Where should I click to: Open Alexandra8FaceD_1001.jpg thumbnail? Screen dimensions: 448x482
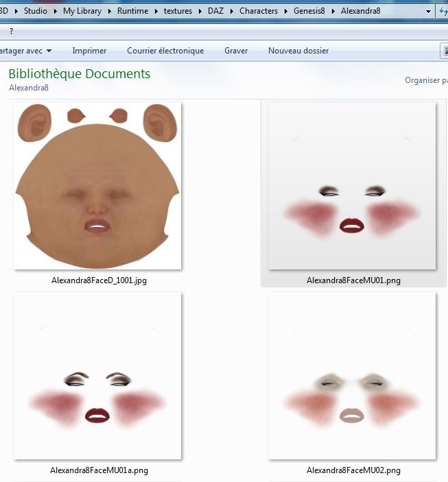coord(97,186)
